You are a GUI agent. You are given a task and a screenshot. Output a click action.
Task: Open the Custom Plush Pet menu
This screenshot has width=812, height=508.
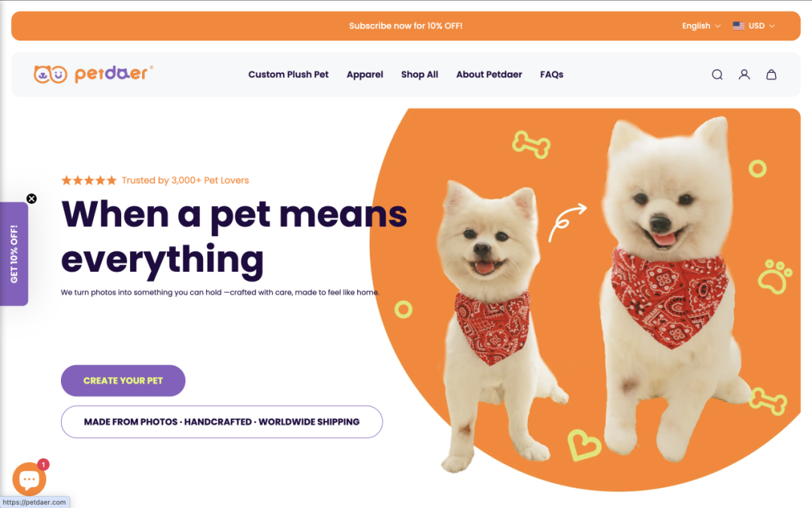click(289, 75)
